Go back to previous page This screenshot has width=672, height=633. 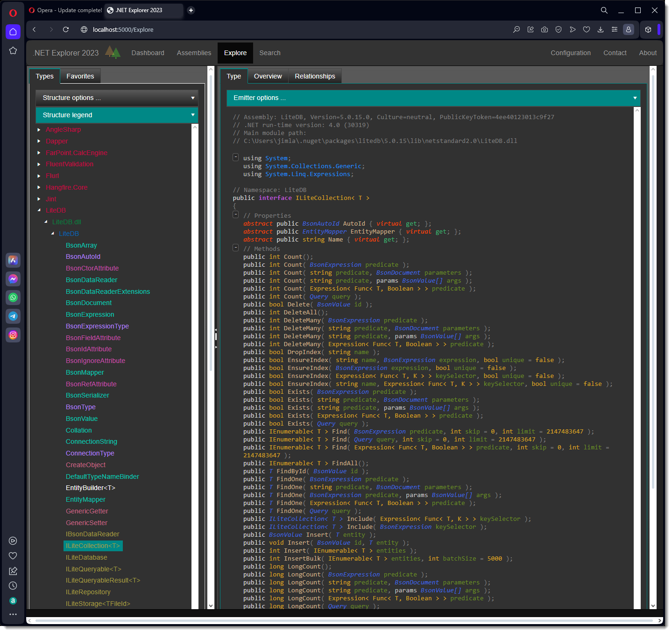[x=34, y=29]
